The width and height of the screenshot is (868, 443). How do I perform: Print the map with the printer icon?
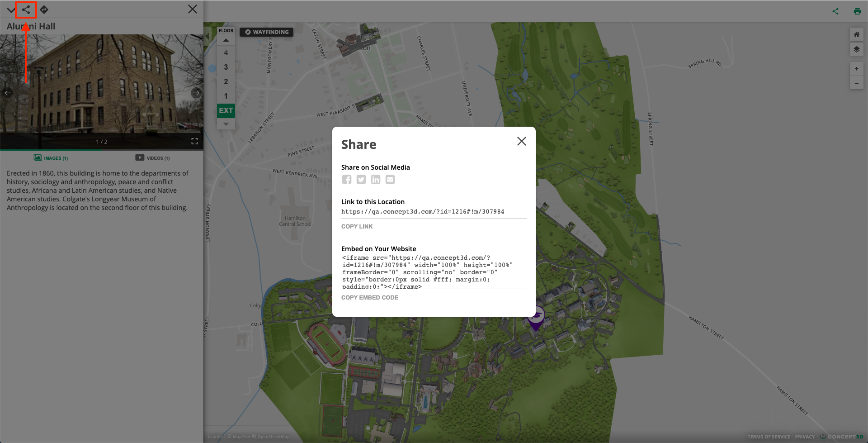click(x=857, y=11)
